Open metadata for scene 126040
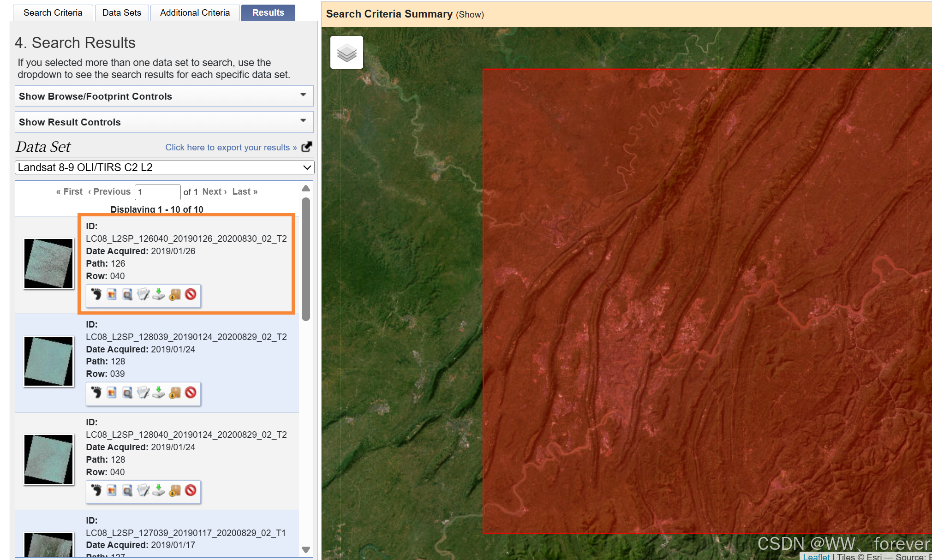The image size is (932, 560). click(x=143, y=294)
